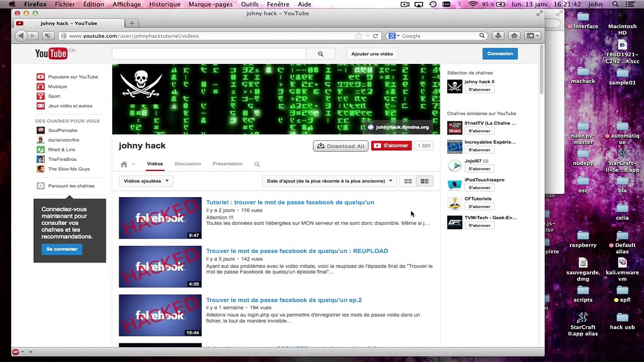Open the Date d'ajout sort dropdown
The height and width of the screenshot is (362, 644).
coord(330,181)
